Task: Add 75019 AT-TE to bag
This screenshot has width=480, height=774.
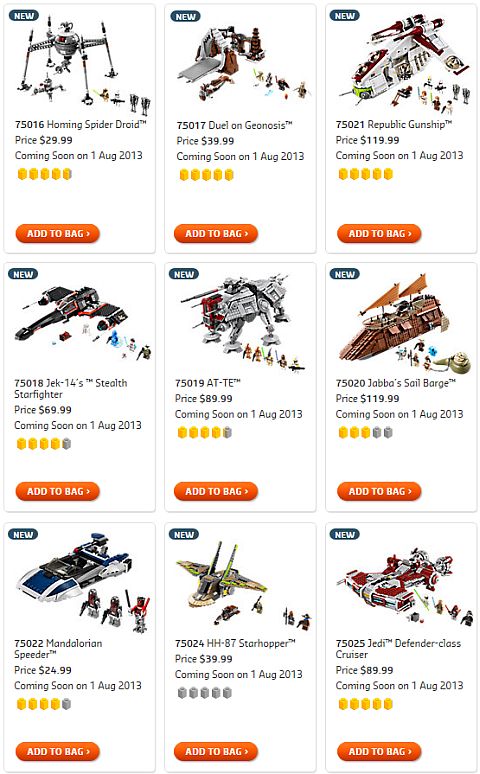Action: (x=216, y=491)
